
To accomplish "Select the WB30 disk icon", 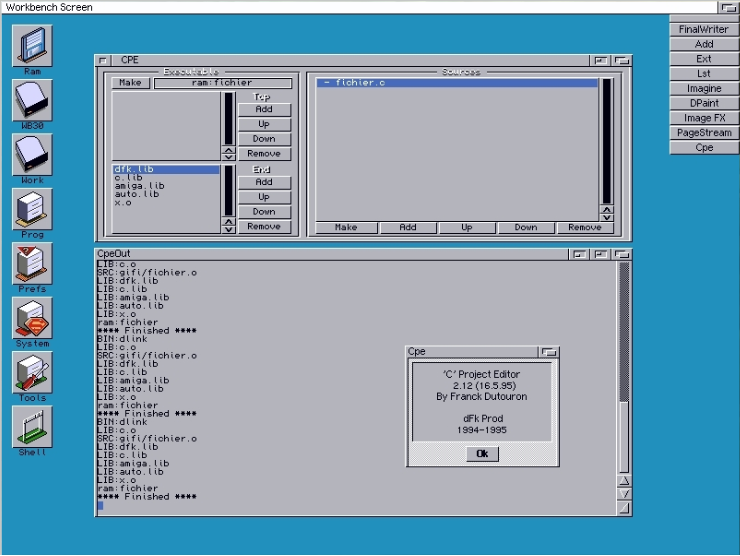I will point(32,100).
